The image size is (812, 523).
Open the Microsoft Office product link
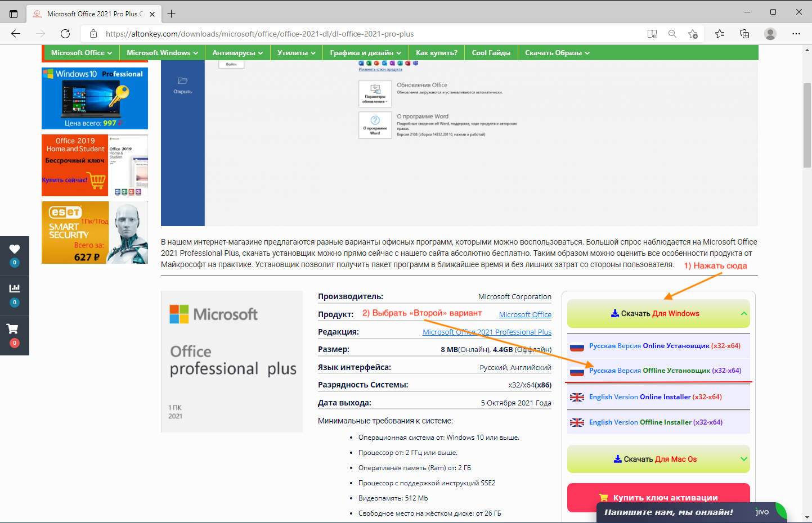525,314
